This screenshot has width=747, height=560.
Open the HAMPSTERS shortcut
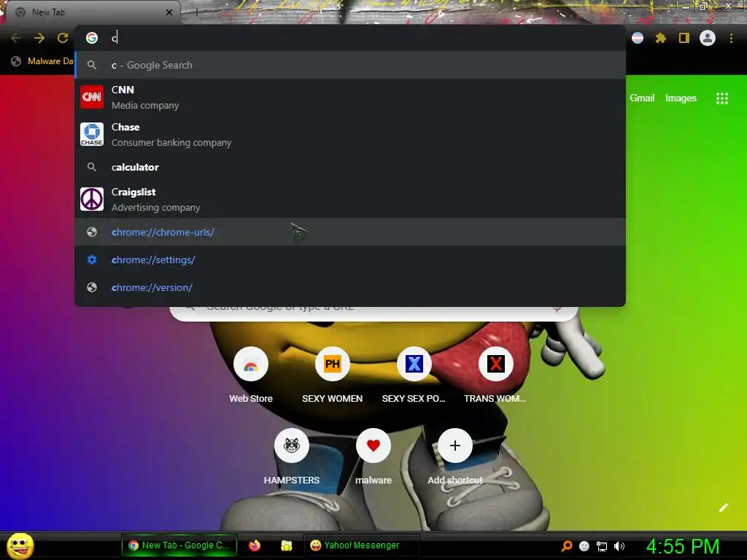tap(292, 457)
